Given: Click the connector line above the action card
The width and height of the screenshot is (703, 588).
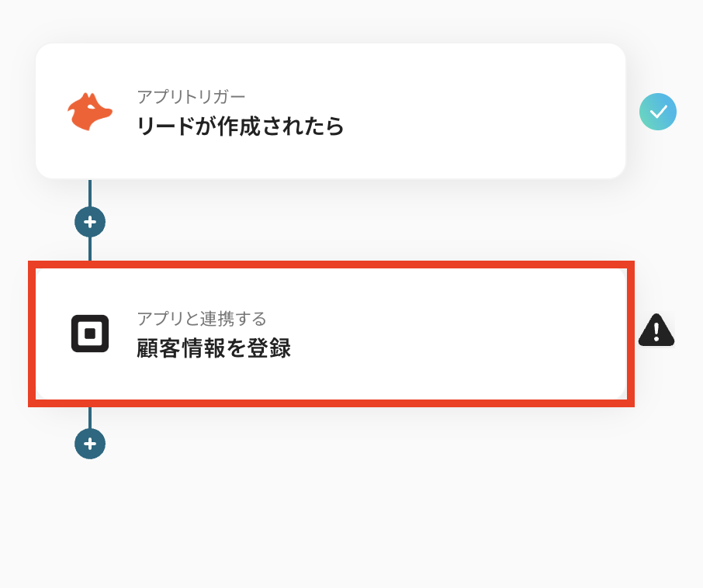Looking at the screenshot, I should pyautogui.click(x=90, y=250).
